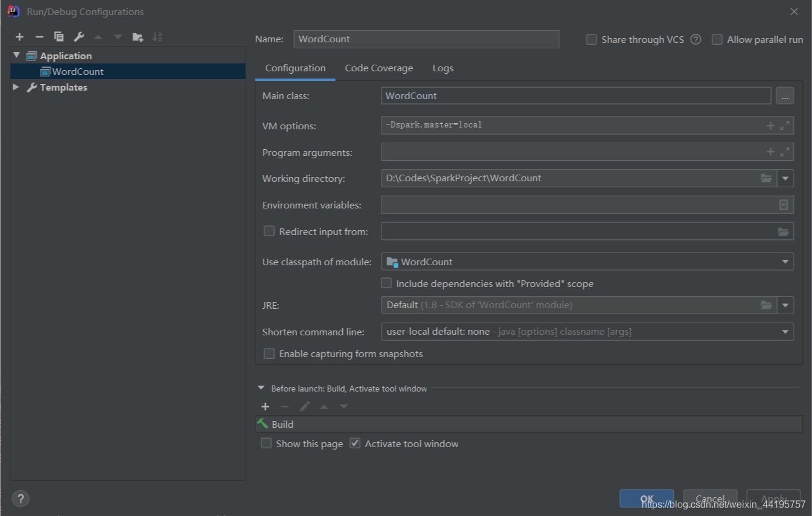Viewport: 812px width, 516px height.
Task: Open dialog help question mark button
Action: (21, 498)
